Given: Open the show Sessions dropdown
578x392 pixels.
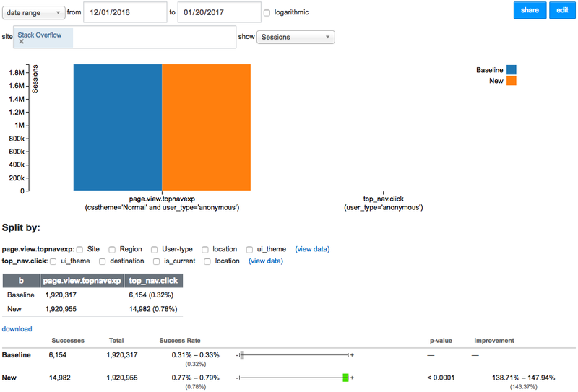Looking at the screenshot, I should (296, 37).
